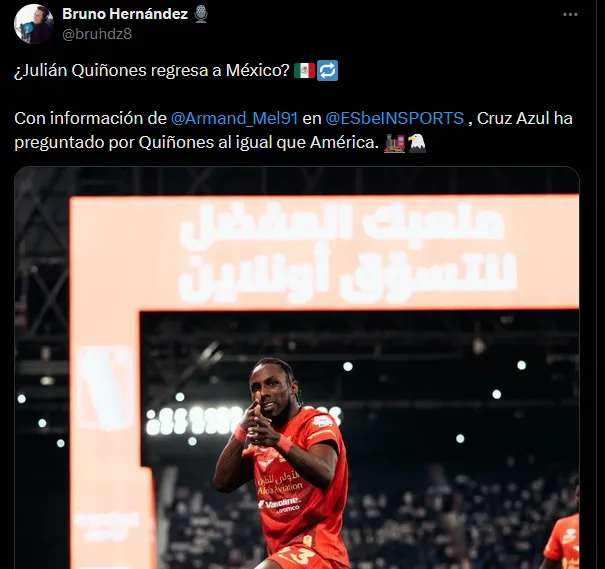The width and height of the screenshot is (605, 569).
Task: Click the blue repeat arrows emoji
Action: [327, 71]
